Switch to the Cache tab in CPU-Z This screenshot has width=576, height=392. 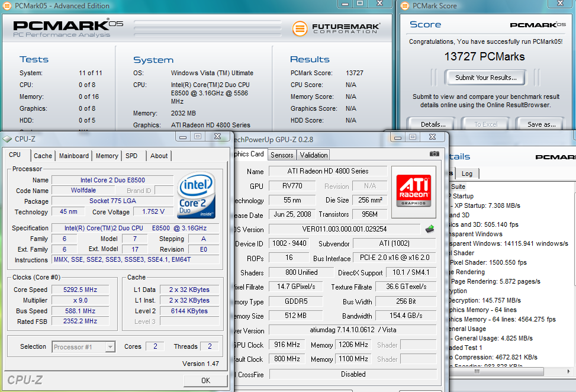43,156
